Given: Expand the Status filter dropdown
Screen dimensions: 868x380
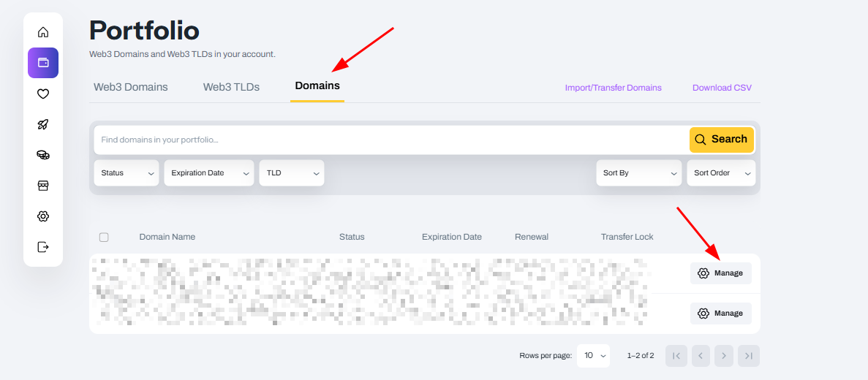Looking at the screenshot, I should (x=127, y=173).
